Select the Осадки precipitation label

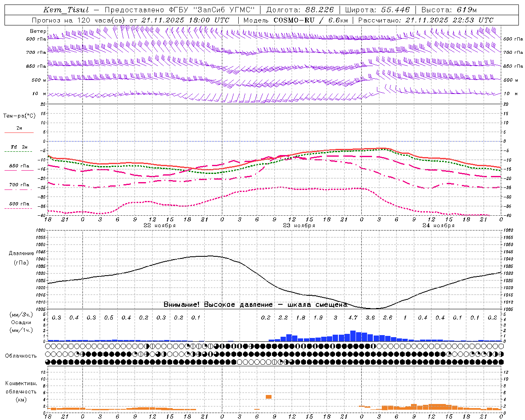click(x=21, y=322)
